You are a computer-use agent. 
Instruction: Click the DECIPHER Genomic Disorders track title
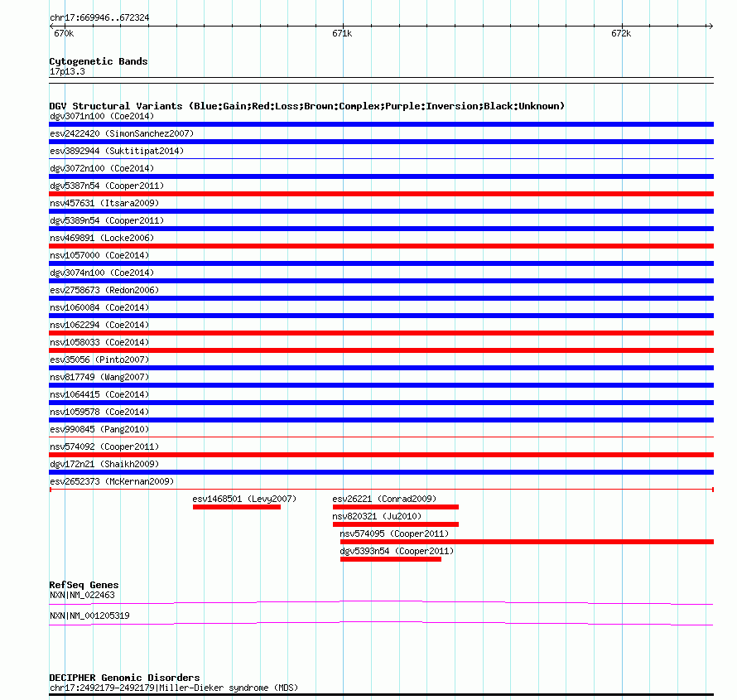[x=124, y=678]
